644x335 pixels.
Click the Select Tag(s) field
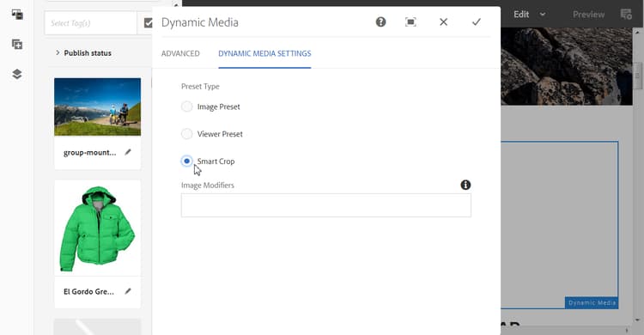click(x=90, y=23)
